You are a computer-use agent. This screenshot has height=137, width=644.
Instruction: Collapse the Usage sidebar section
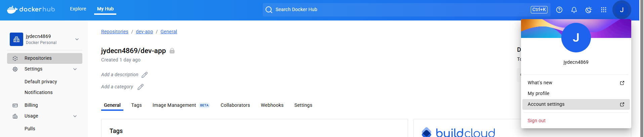click(x=75, y=116)
